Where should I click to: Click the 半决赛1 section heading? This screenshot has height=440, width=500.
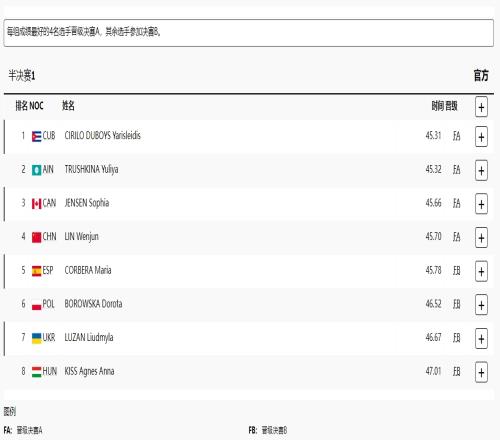point(22,76)
